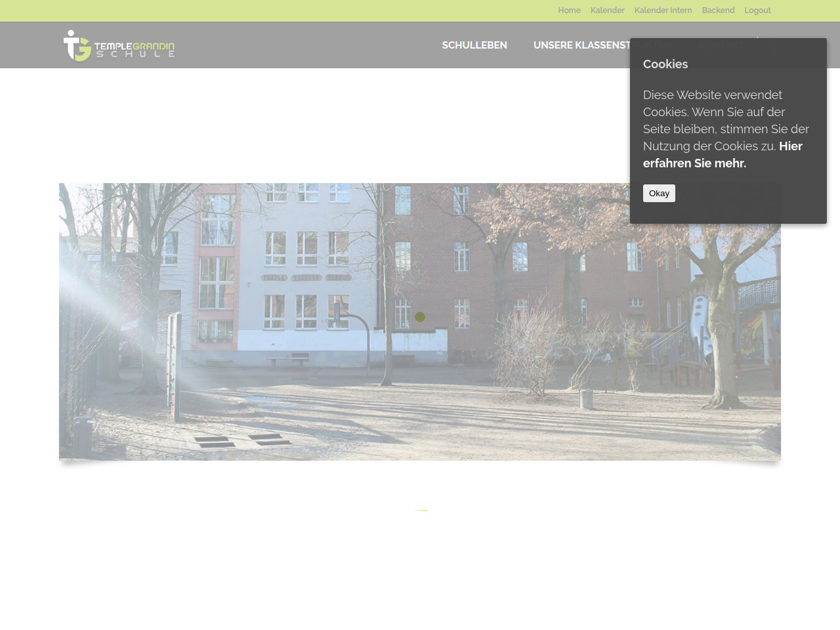Click the cookie notice message text
Screen dimensions: 840x630
click(722, 120)
